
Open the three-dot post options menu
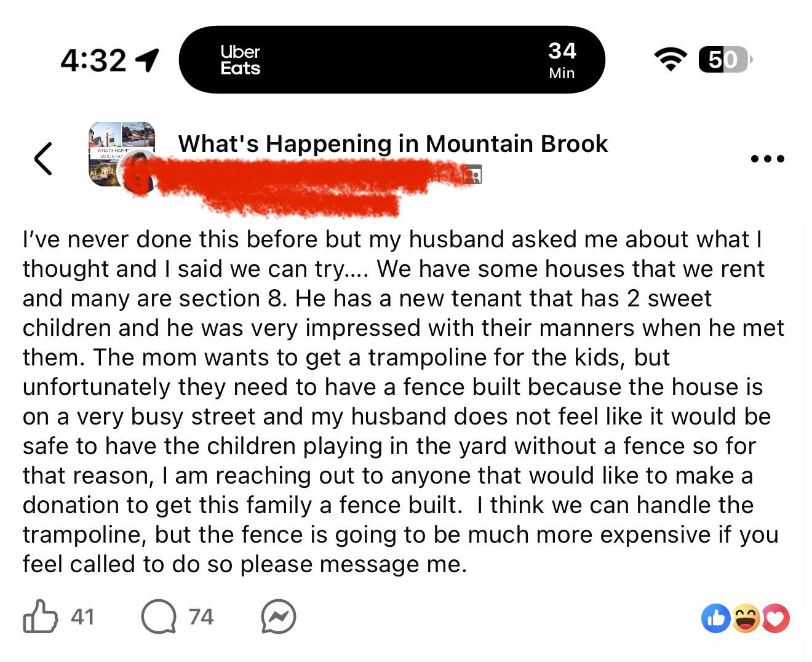coord(768,159)
